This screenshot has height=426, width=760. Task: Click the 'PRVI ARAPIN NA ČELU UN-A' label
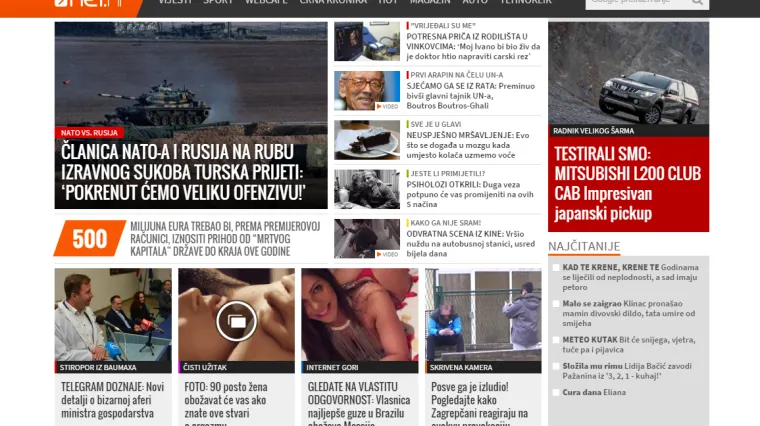[x=457, y=75]
